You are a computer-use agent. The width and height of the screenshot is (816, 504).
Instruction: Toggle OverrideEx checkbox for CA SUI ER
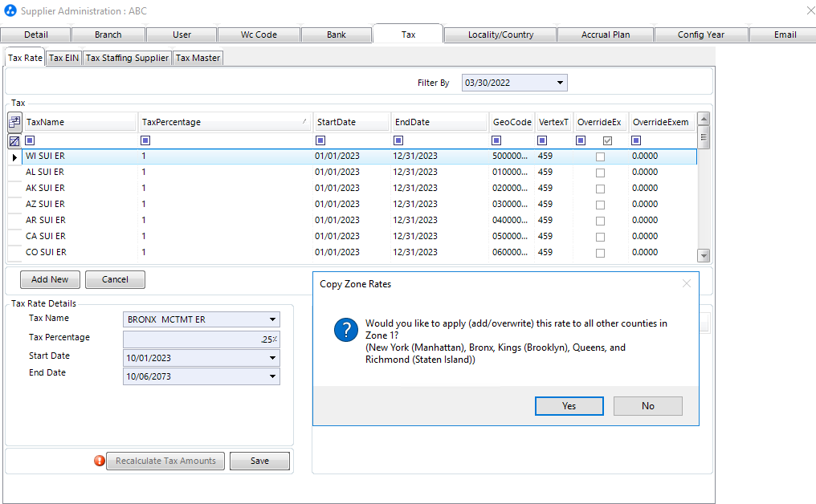(600, 237)
